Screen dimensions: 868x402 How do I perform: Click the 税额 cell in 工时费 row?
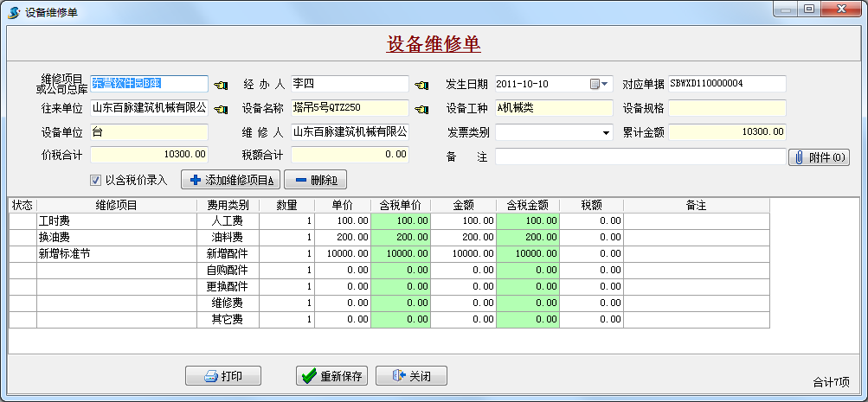591,221
